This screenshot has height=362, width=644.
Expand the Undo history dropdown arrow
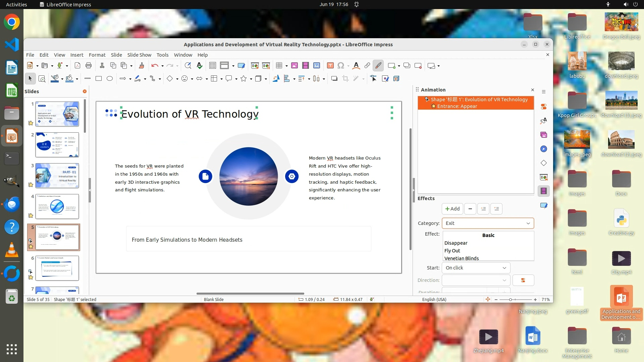click(x=162, y=66)
